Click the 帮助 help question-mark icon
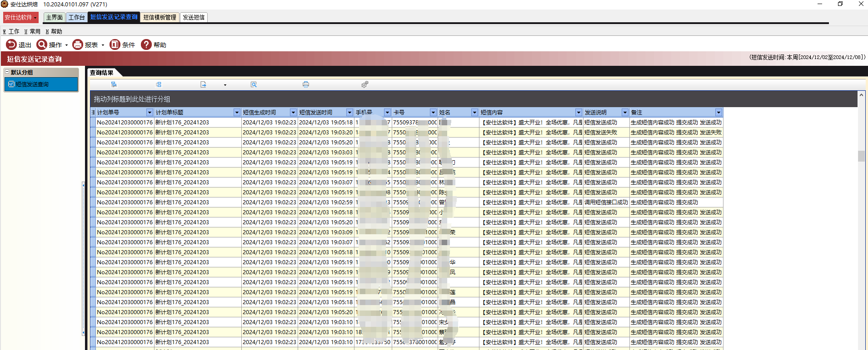This screenshot has width=868, height=350. tap(146, 44)
